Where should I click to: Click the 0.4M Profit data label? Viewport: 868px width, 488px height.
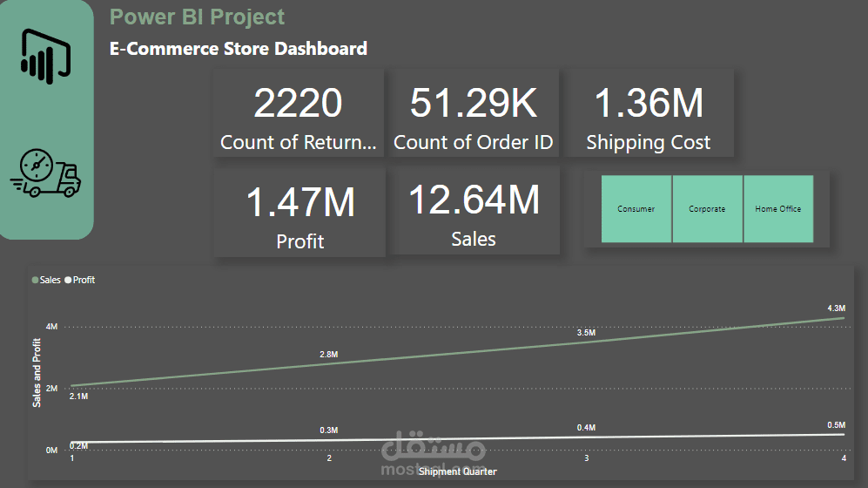(x=586, y=428)
